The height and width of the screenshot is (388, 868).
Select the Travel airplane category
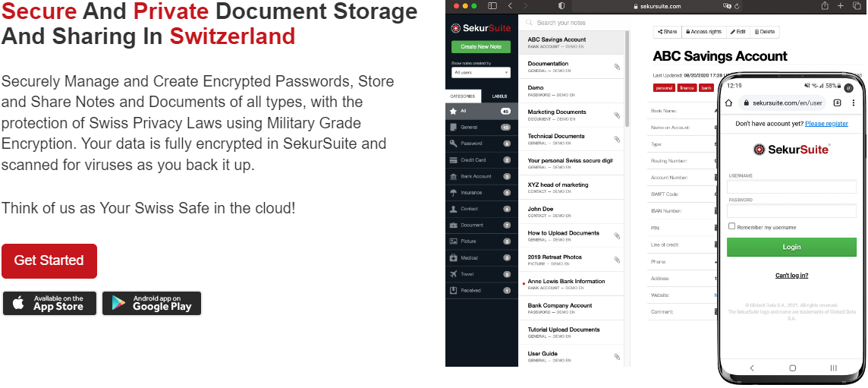coord(481,274)
